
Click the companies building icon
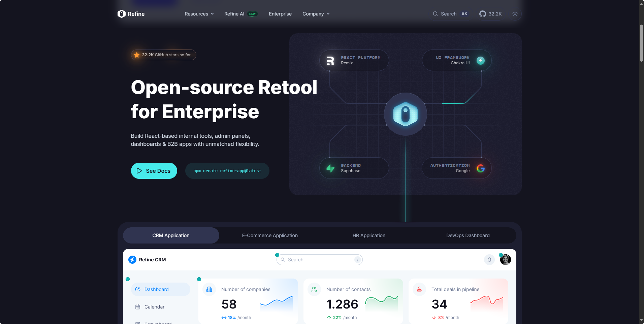point(209,289)
